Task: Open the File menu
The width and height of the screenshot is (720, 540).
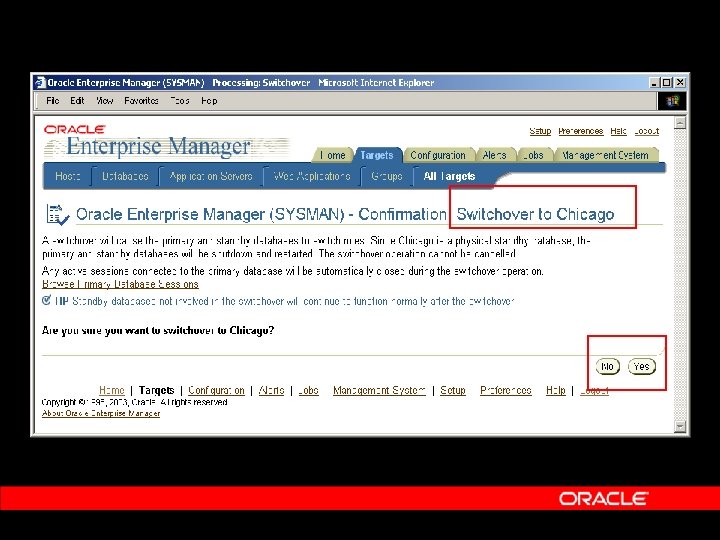Action: 53,101
